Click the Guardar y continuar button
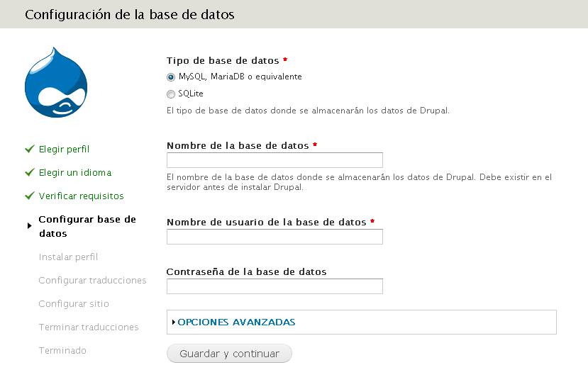This screenshot has width=588, height=382. 229,354
